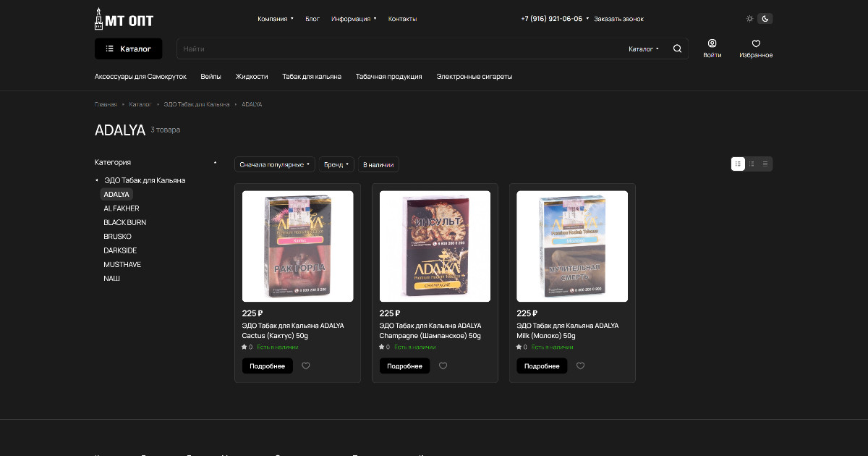Click Заказать звонок link

[x=618, y=19]
